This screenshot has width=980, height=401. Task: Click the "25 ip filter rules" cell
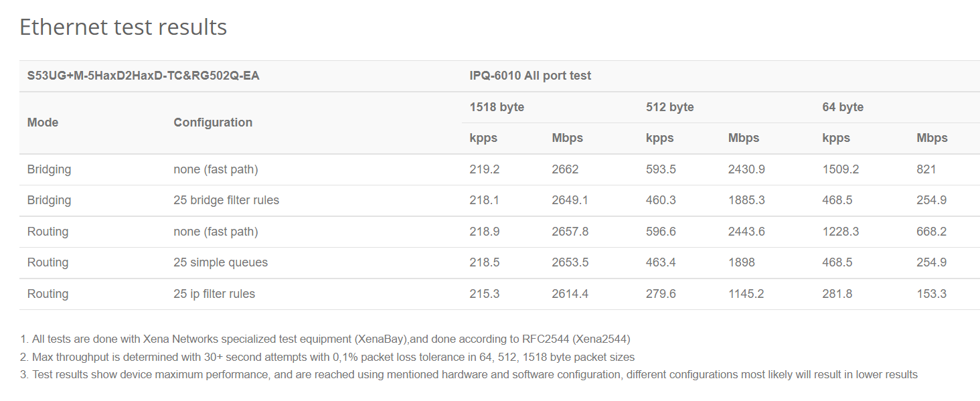[214, 294]
